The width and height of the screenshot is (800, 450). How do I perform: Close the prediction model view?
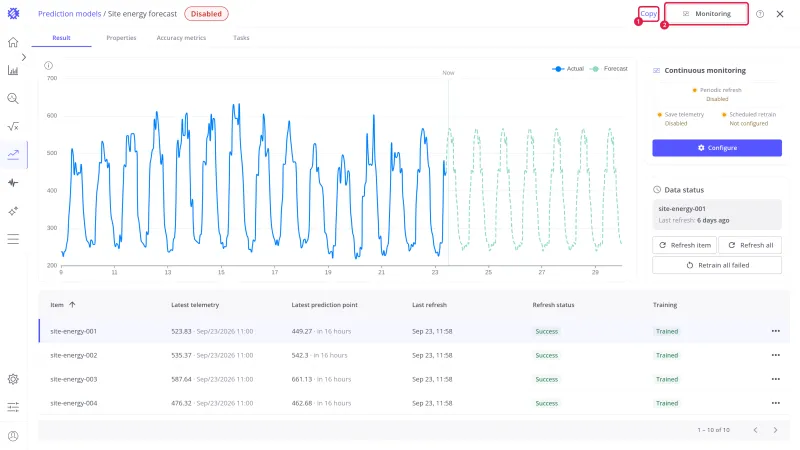click(x=780, y=14)
